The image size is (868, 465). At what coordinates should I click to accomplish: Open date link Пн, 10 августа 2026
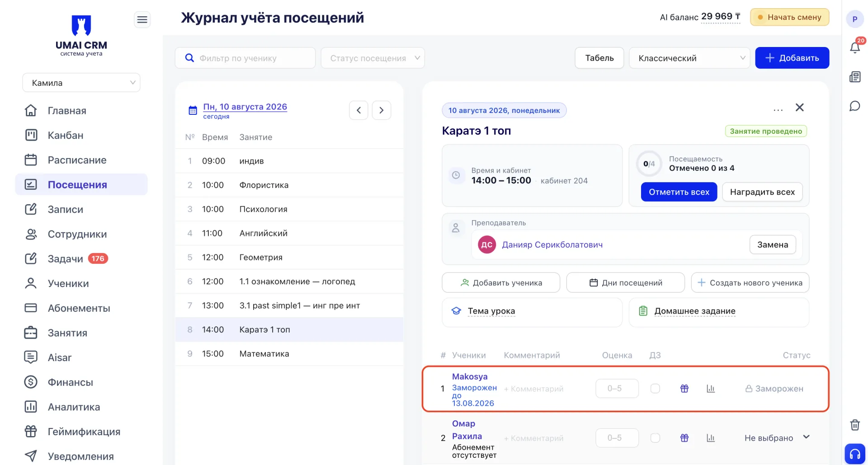click(245, 107)
